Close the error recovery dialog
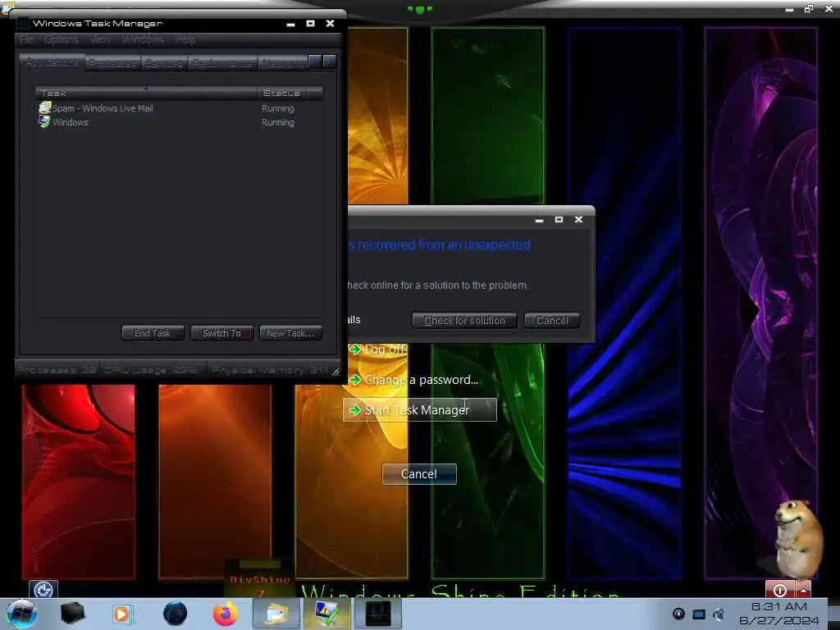Image resolution: width=840 pixels, height=630 pixels. (x=578, y=220)
